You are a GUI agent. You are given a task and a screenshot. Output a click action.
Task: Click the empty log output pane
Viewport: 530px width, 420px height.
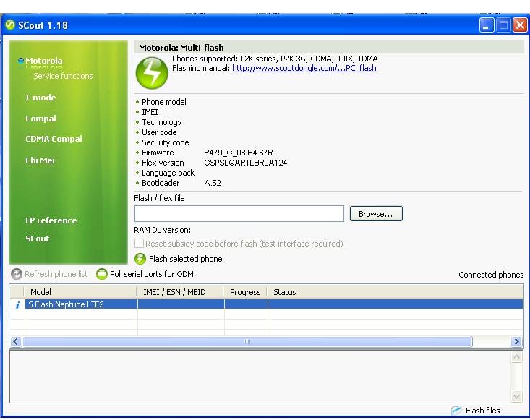pos(260,377)
